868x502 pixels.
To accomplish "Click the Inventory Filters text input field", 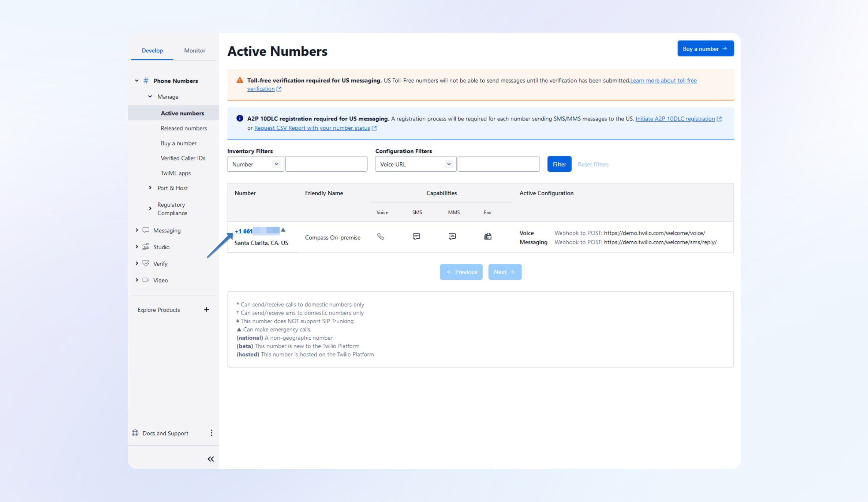I will pos(326,164).
